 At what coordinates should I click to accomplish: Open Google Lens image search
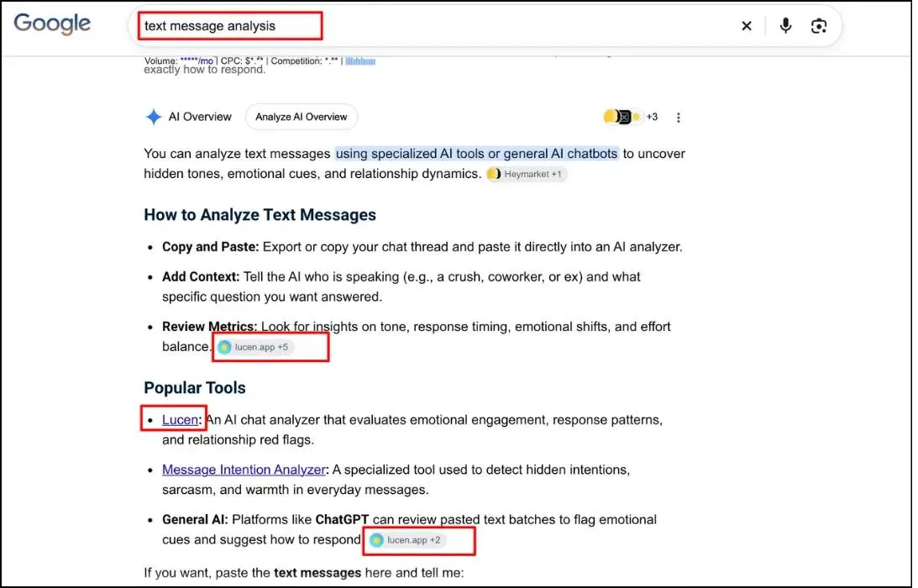818,26
